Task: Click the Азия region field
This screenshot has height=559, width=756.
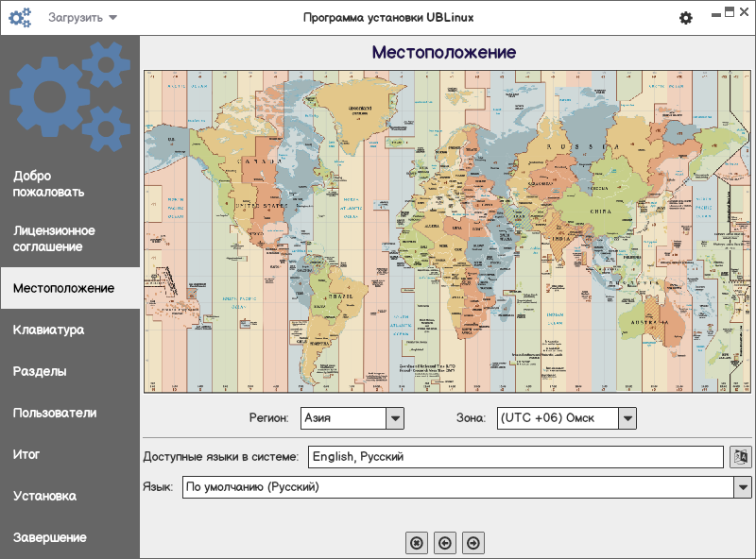Action: [343, 418]
